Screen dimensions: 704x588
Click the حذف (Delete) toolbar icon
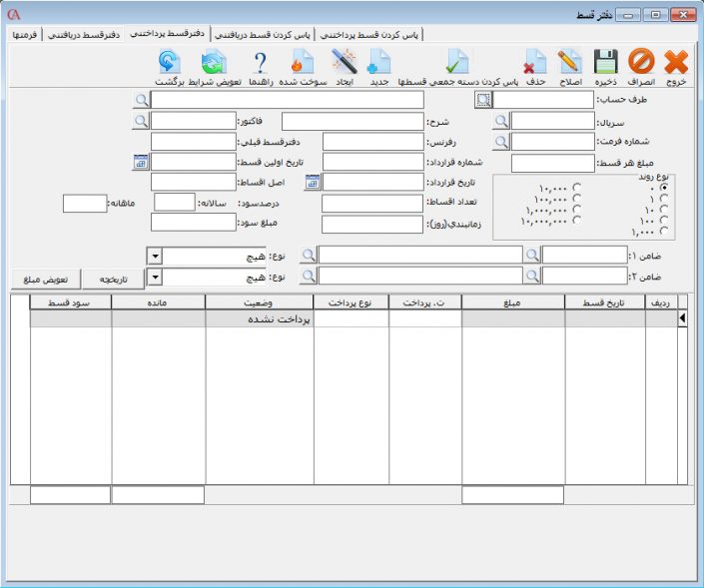pyautogui.click(x=535, y=64)
